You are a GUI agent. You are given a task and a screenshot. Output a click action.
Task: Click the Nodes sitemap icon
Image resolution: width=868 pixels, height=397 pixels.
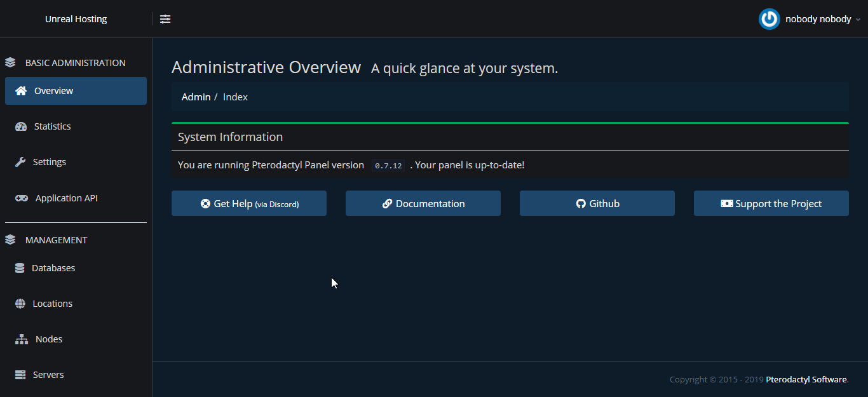pyautogui.click(x=22, y=339)
